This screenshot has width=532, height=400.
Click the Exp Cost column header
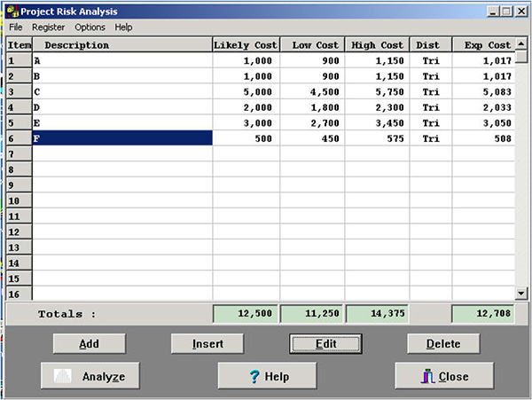coord(483,44)
